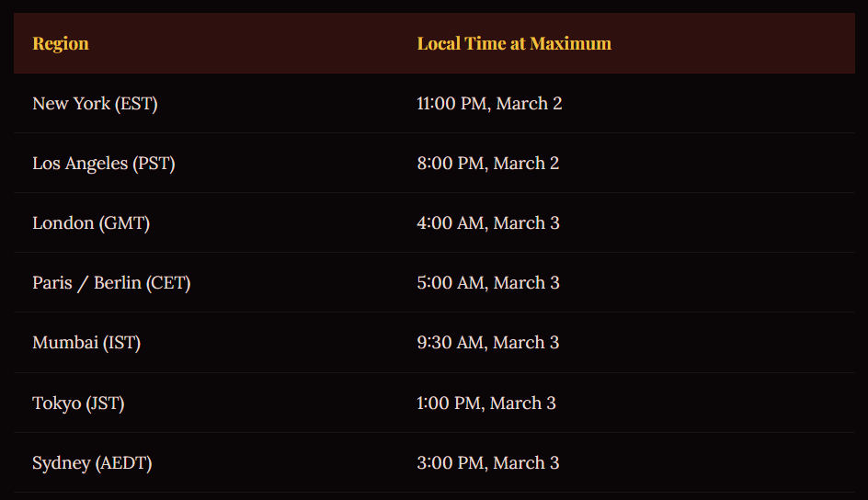This screenshot has width=868, height=500.
Task: Click the 8:00 PM, March 2 time
Action: pyautogui.click(x=487, y=164)
